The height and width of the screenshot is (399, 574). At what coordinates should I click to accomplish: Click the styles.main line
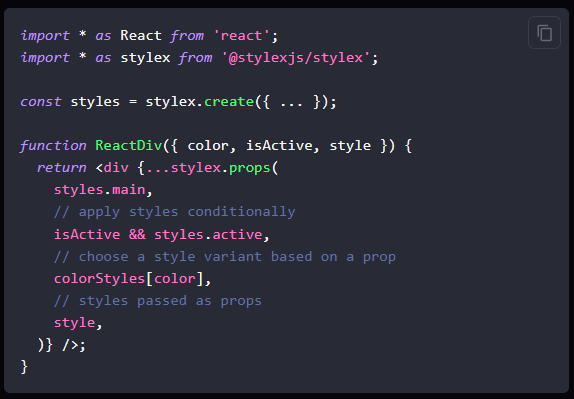(103, 190)
